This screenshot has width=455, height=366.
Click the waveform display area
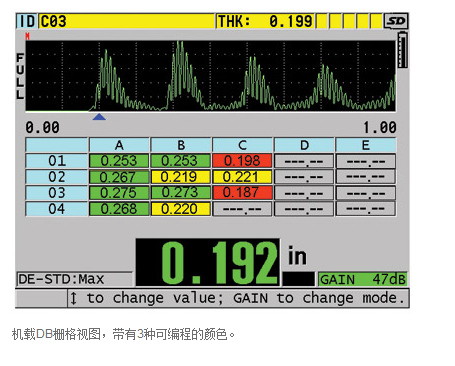point(211,76)
